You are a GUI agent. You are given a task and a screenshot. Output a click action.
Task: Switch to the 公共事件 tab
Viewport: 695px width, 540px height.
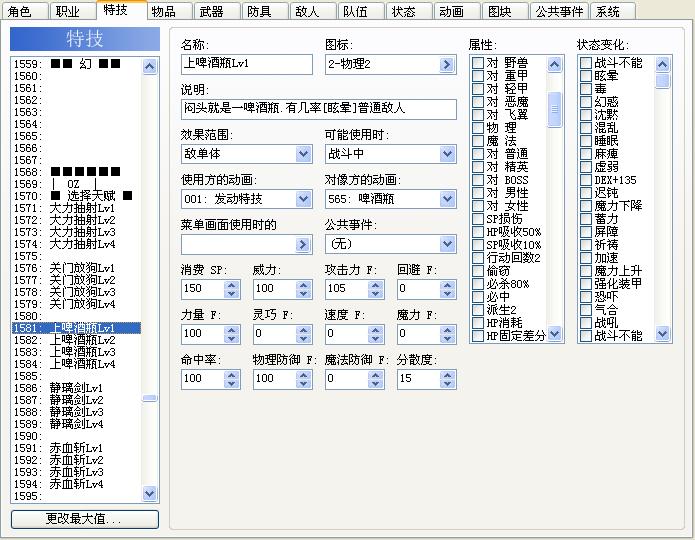559,11
